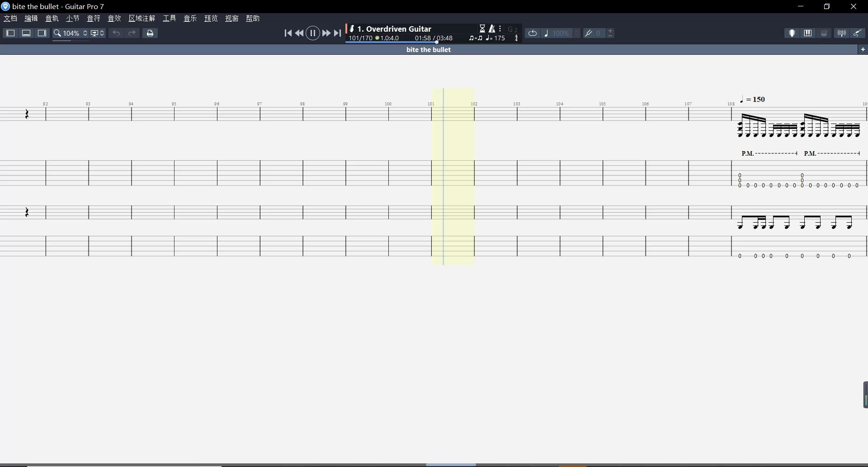The height and width of the screenshot is (467, 868).
Task: Open the 工具 menu
Action: point(170,18)
